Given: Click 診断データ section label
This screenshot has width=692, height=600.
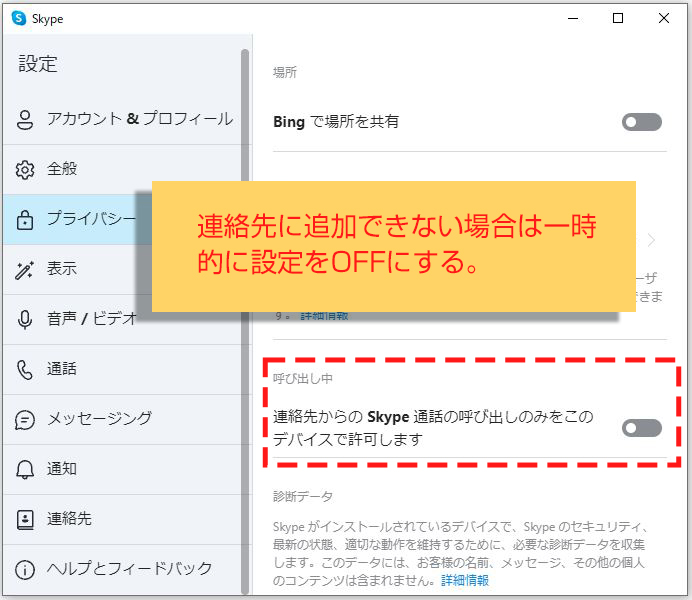Looking at the screenshot, I should 303,497.
